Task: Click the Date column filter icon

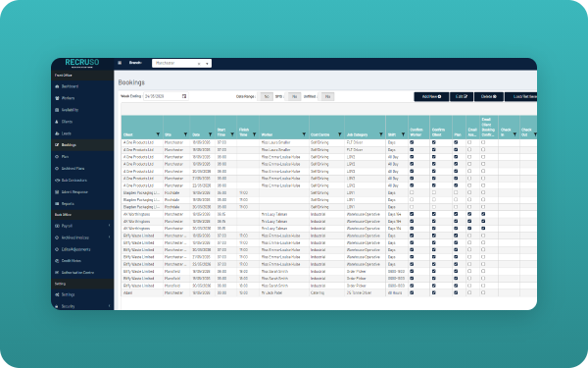Action: point(210,134)
